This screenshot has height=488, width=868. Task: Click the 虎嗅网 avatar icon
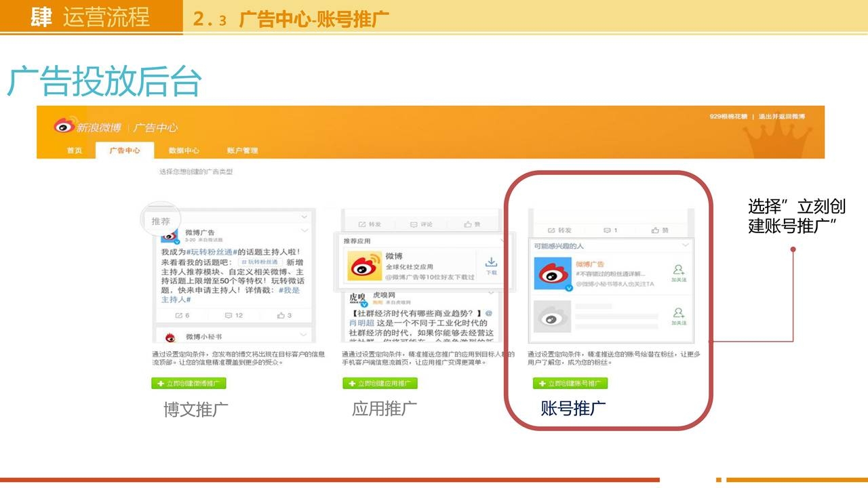pos(357,299)
